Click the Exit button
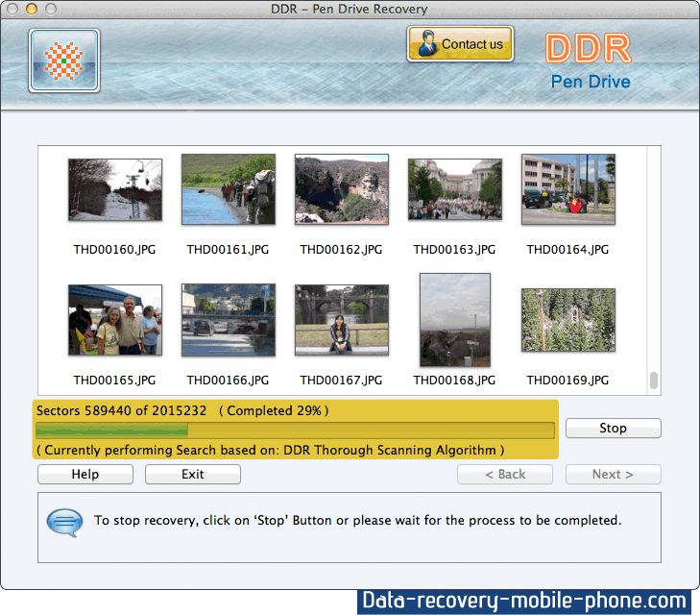700x615 pixels. pyautogui.click(x=193, y=474)
